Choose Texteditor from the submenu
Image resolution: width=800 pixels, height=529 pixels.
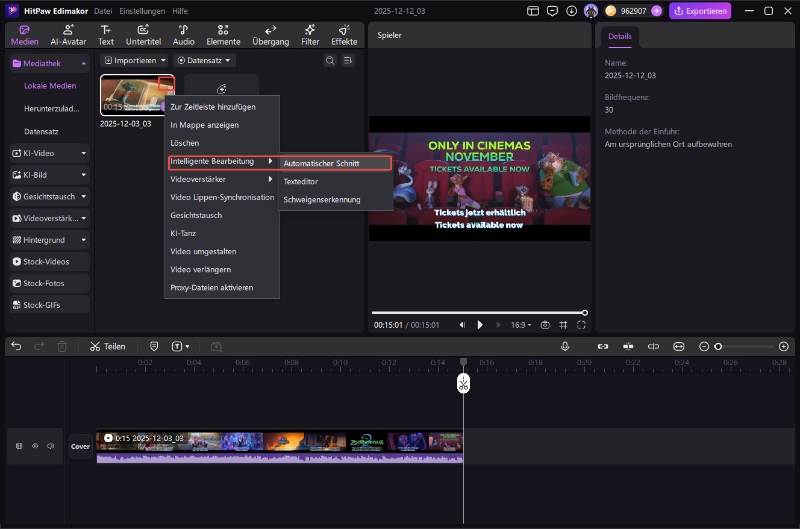coord(336,182)
